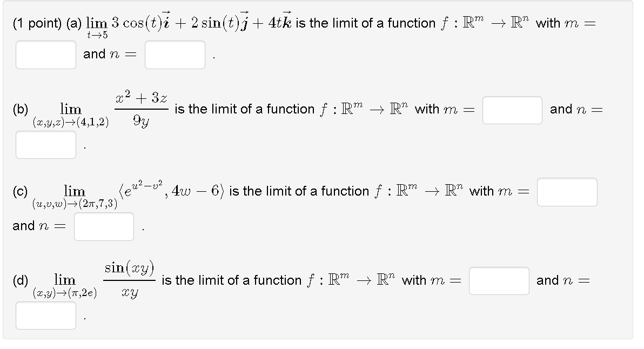644x349 pixels.
Task: Click the (c) part label
Action: pos(19,192)
